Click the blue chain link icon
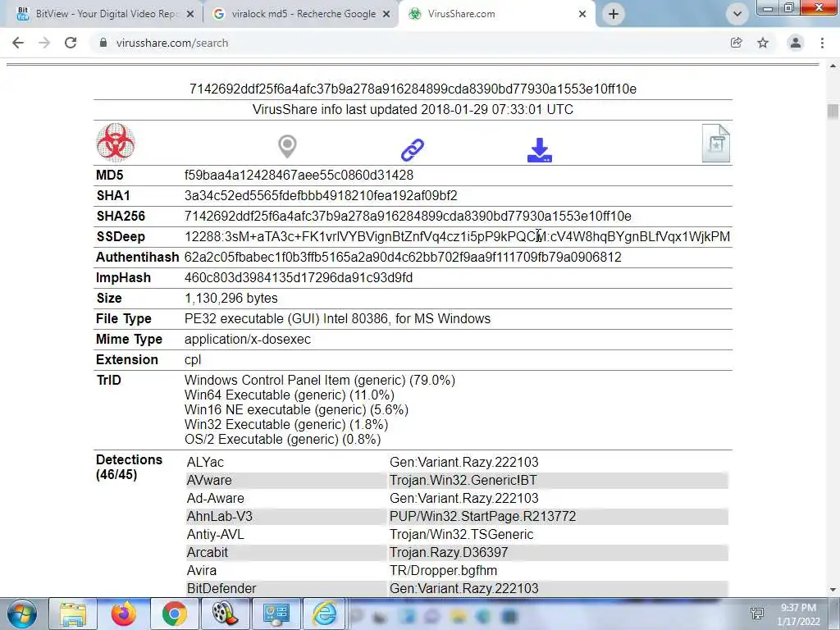Viewport: 840px width, 630px height. pyautogui.click(x=413, y=150)
